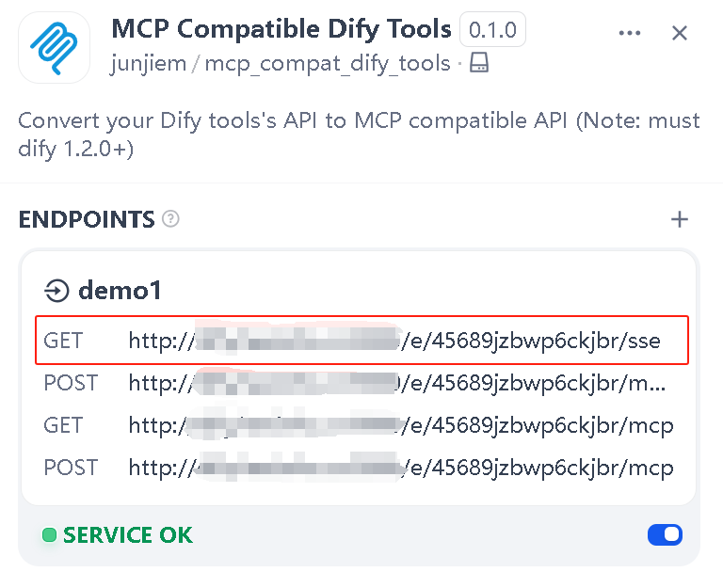Click the version 0.1.0 badge

click(492, 30)
